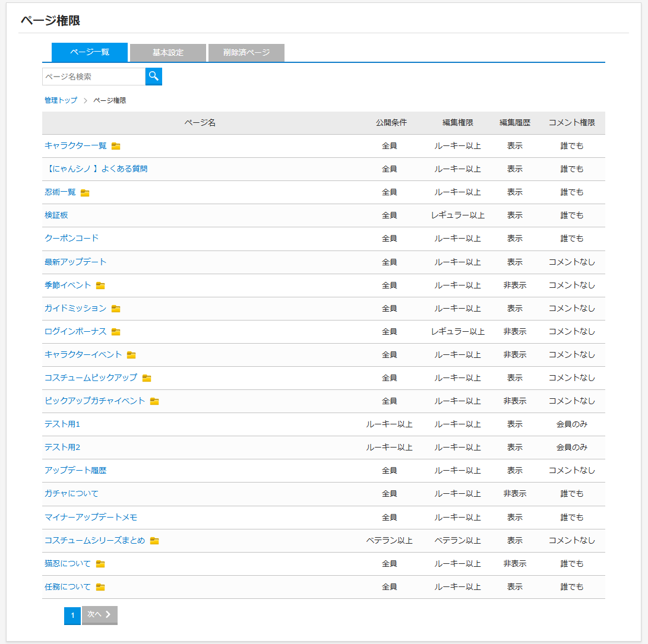Screen dimensions: 648x644
Task: Click the magnifier search button
Action: click(x=154, y=76)
